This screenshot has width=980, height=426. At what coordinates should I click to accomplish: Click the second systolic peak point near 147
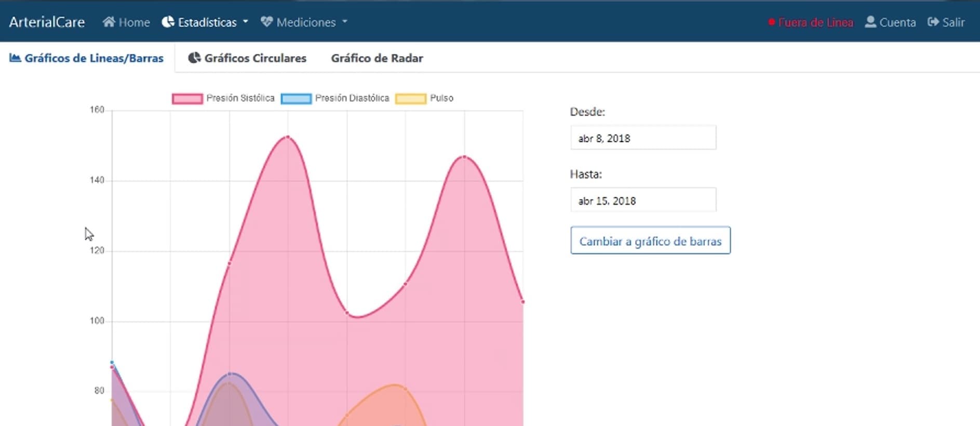(x=464, y=156)
